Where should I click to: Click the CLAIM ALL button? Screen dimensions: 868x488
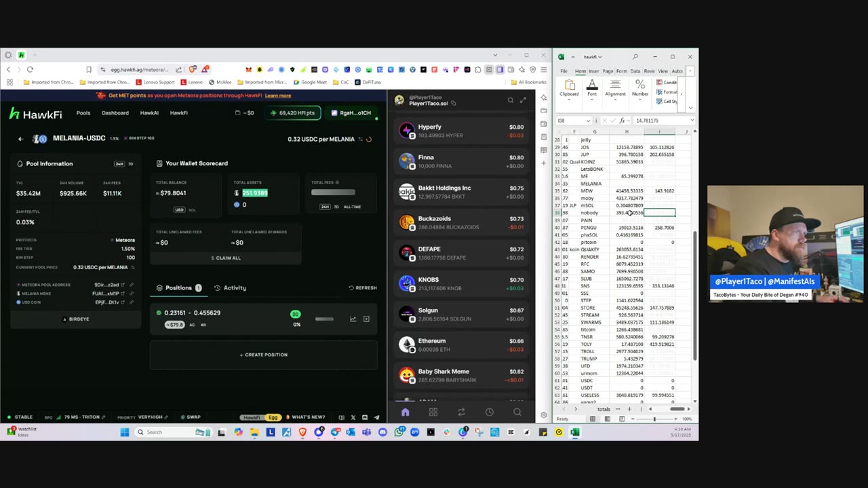coord(226,258)
